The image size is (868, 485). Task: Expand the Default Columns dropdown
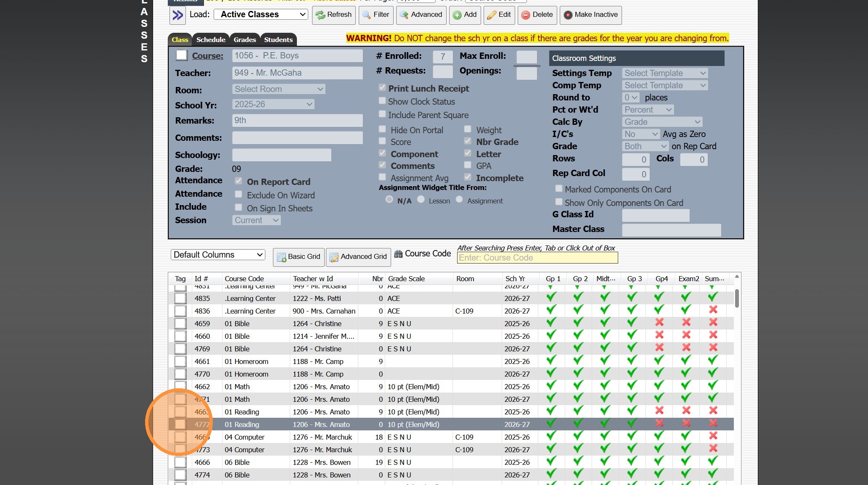pyautogui.click(x=218, y=255)
